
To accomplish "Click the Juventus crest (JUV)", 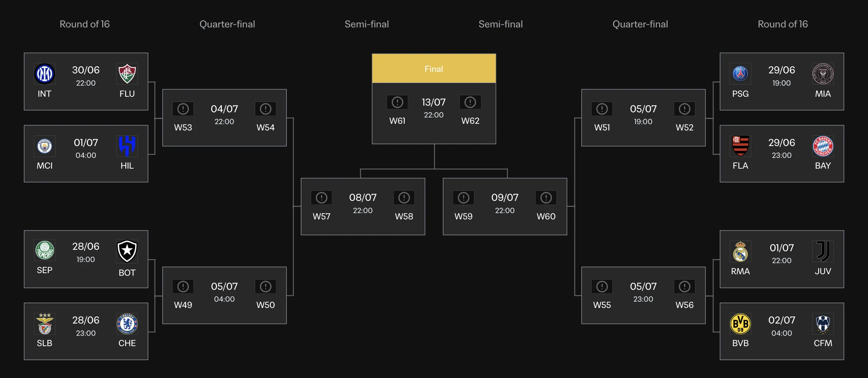I will click(x=823, y=252).
